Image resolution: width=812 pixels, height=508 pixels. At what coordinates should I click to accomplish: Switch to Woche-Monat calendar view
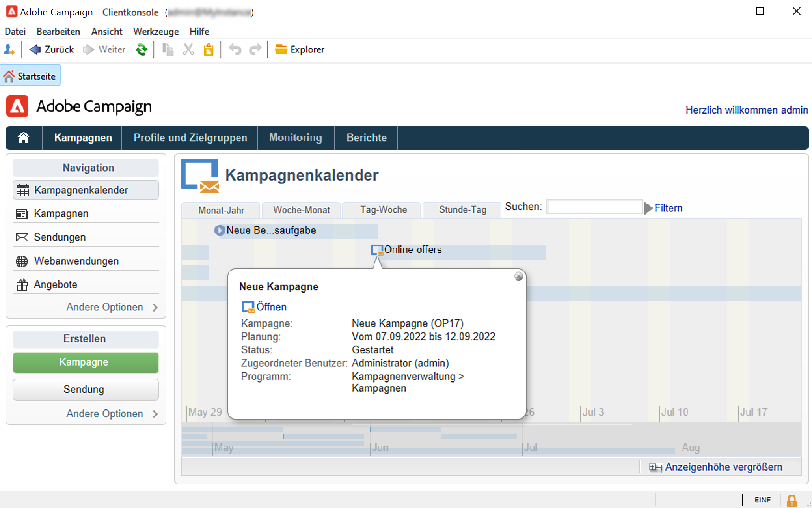tap(301, 210)
